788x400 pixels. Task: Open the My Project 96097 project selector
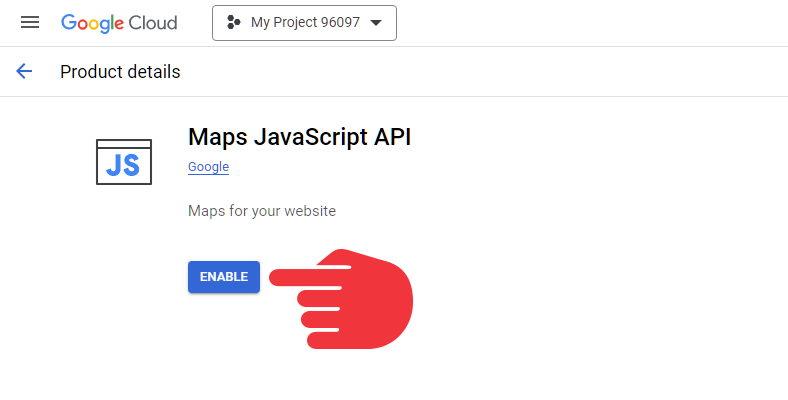coord(304,23)
